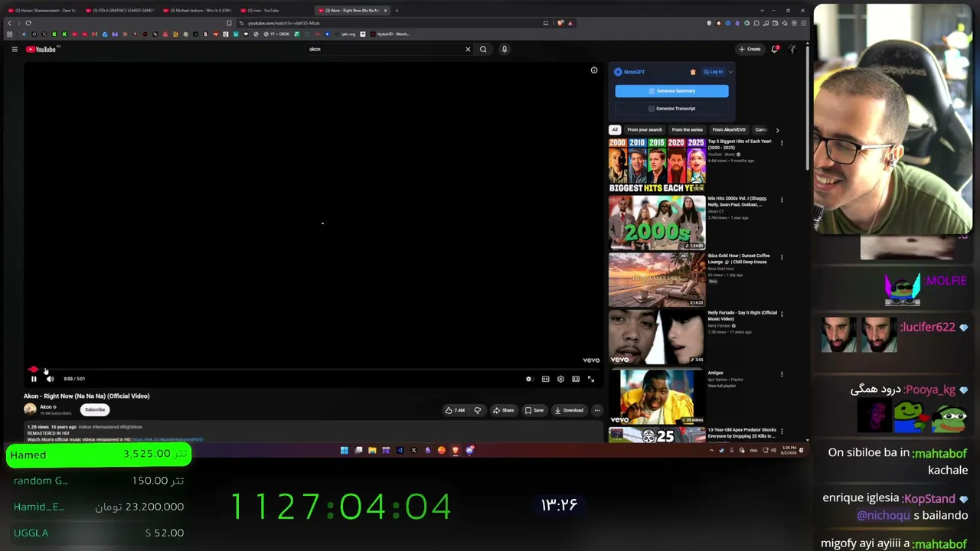Select the From AkonVEVO chip
The height and width of the screenshot is (551, 980).
(x=729, y=130)
